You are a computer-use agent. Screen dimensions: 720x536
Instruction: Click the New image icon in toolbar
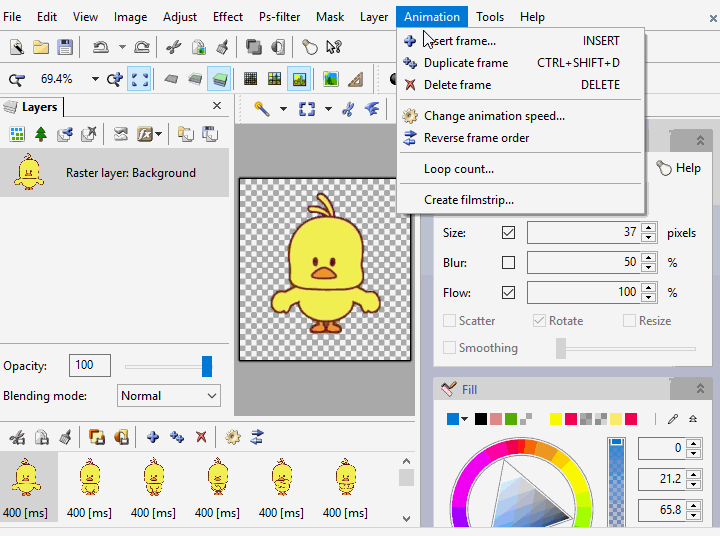[17, 47]
